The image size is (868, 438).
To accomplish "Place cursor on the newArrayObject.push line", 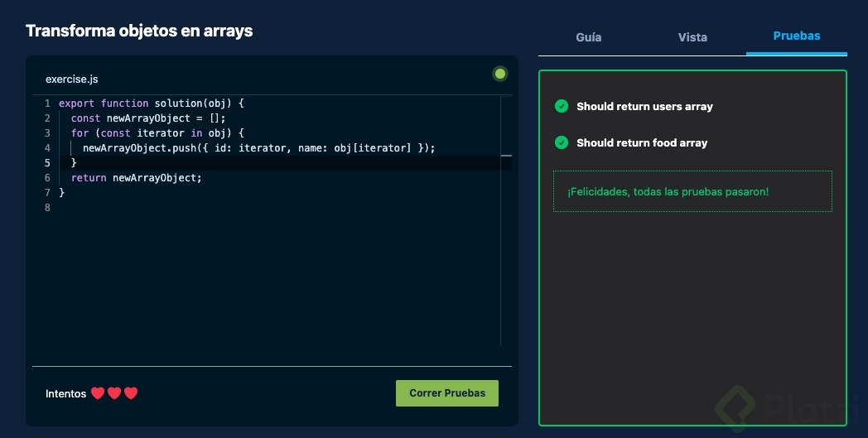I will [258, 148].
